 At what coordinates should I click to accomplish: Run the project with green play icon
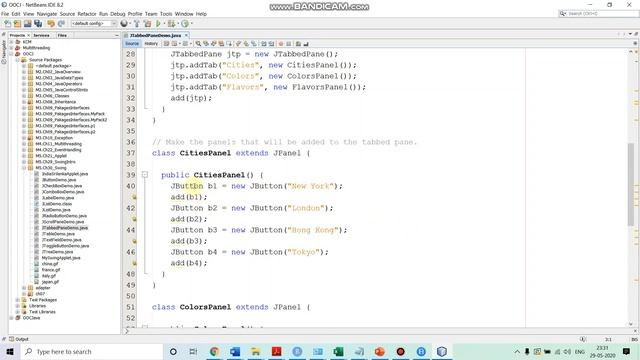click(x=158, y=24)
